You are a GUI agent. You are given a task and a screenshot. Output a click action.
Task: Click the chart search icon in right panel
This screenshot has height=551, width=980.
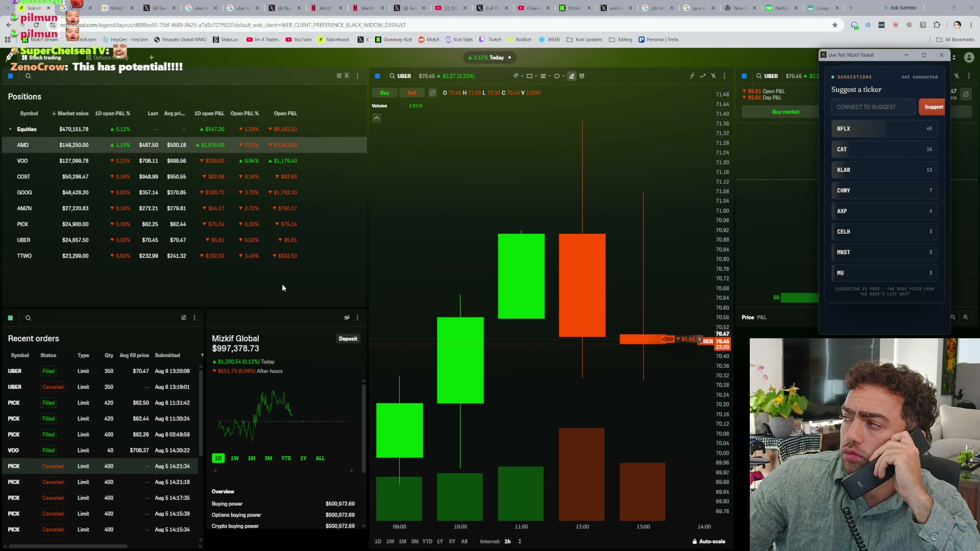[759, 76]
